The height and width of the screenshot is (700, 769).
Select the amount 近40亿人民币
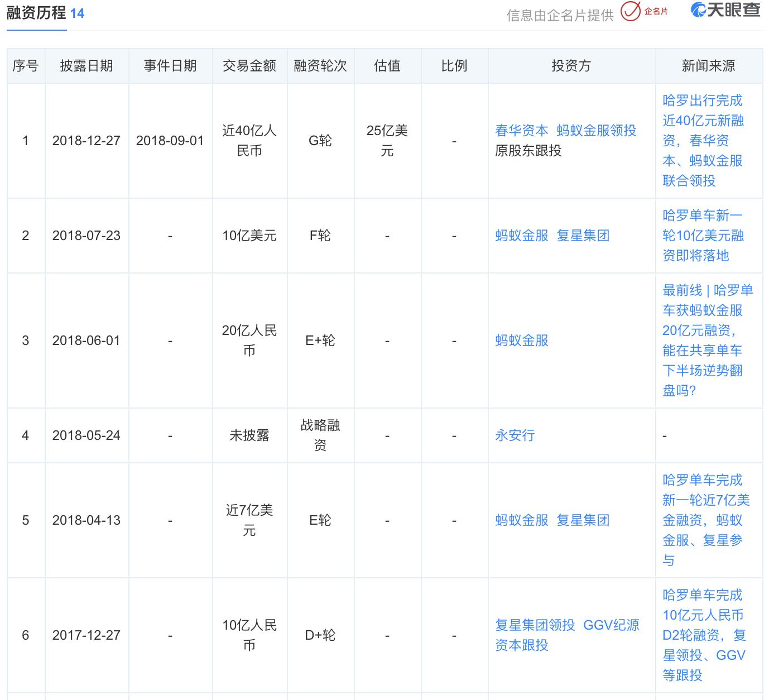click(x=249, y=141)
